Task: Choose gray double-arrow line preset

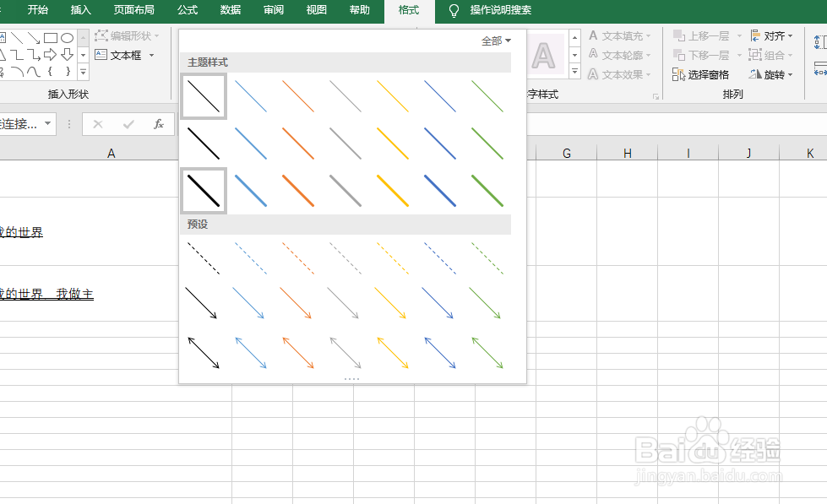Action: tap(345, 353)
